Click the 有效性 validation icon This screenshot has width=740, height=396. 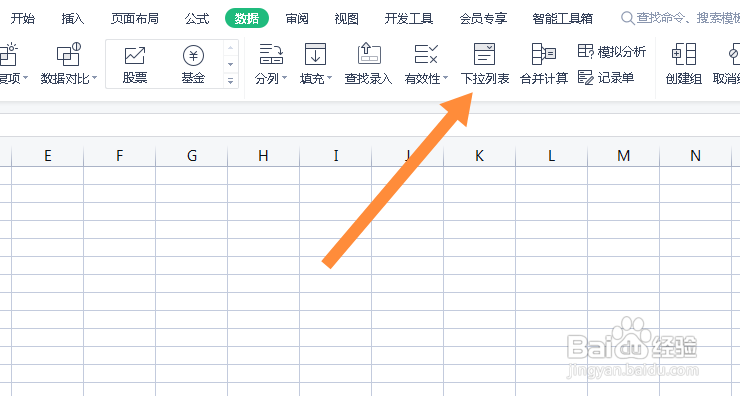pos(426,54)
